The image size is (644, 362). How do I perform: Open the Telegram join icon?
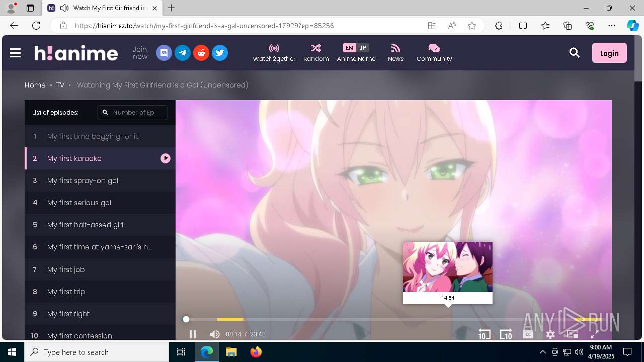pyautogui.click(x=183, y=53)
